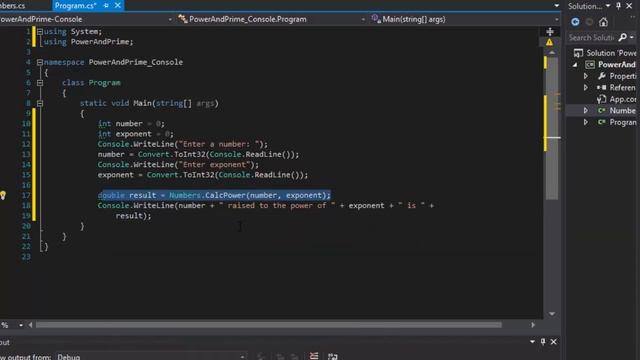Click the 'args' parameter in Main

pos(205,103)
